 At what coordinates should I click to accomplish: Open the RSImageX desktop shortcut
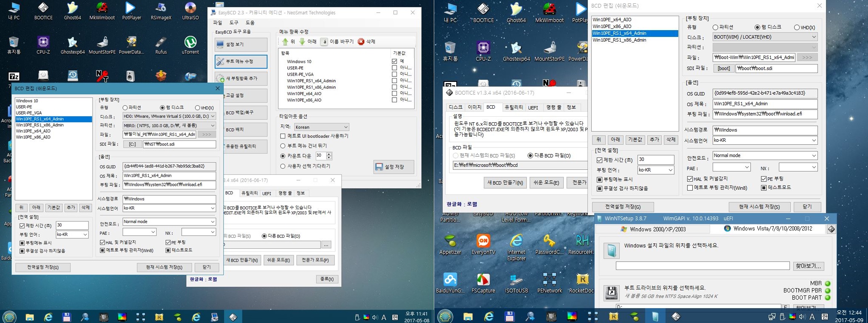[161, 11]
